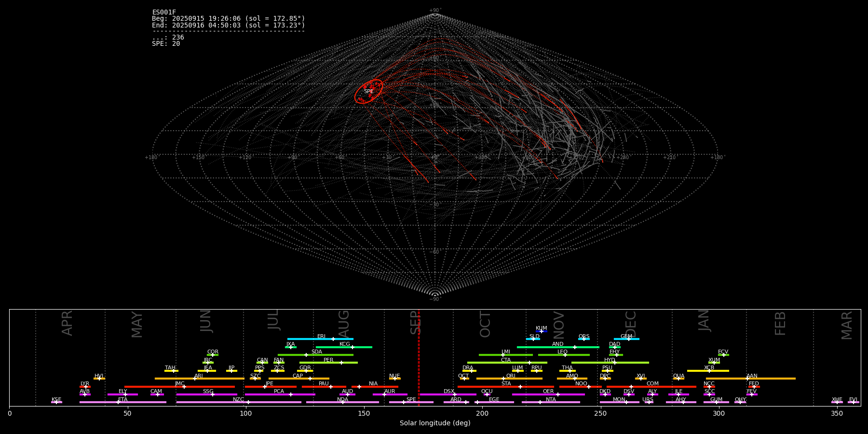Click the MAR month label
Screen dimensions: 868x434
847,325
